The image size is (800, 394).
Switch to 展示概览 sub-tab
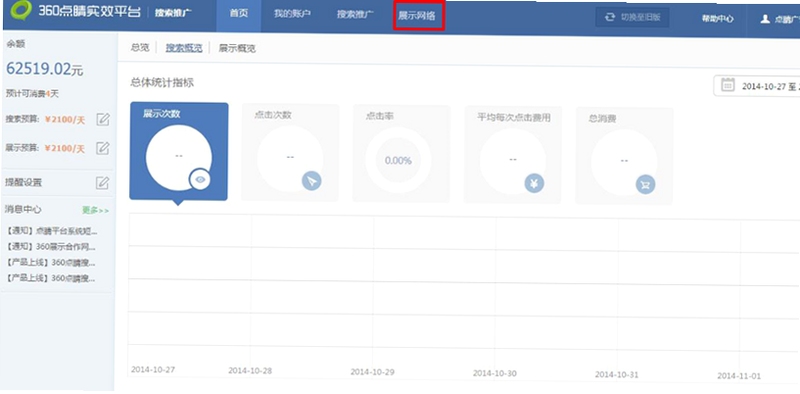[237, 48]
